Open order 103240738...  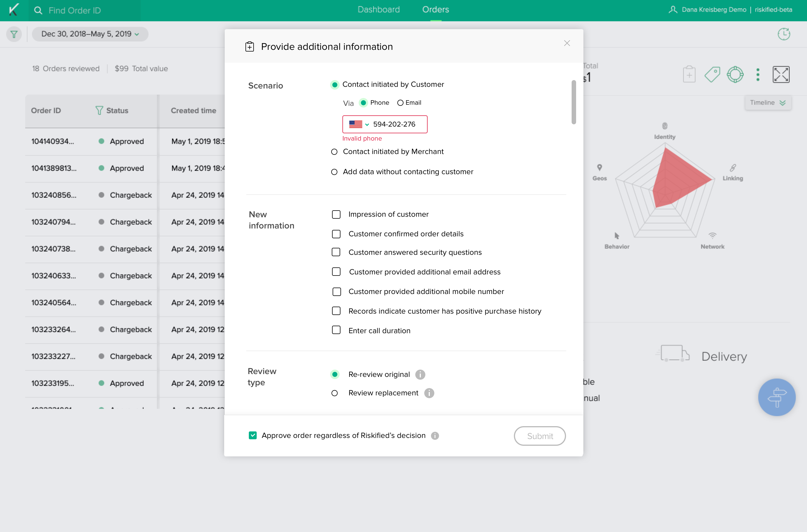click(x=53, y=249)
